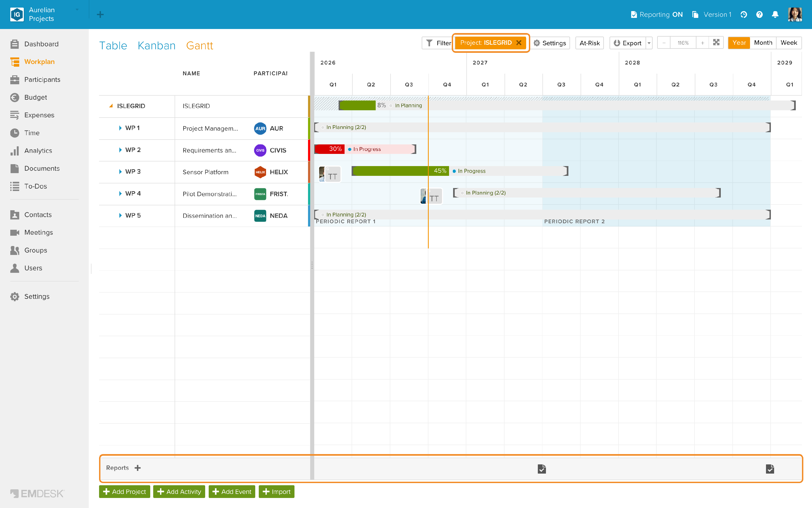Switch to the Table view

tap(113, 45)
